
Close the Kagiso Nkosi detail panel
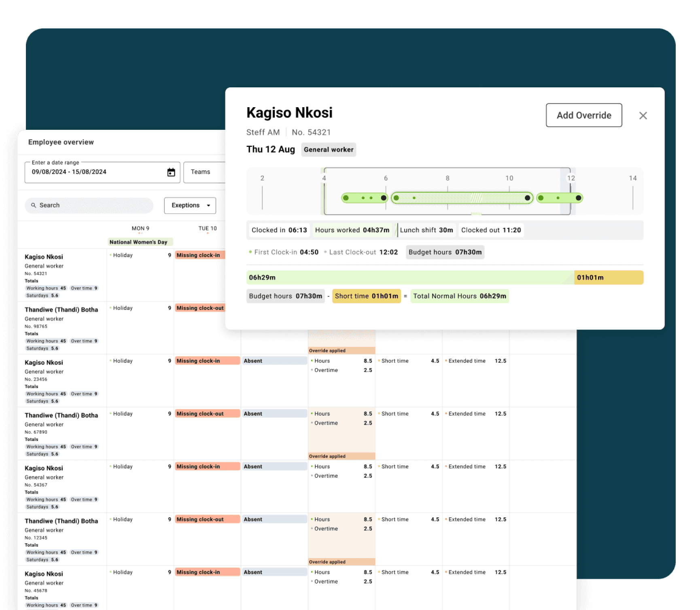643,115
